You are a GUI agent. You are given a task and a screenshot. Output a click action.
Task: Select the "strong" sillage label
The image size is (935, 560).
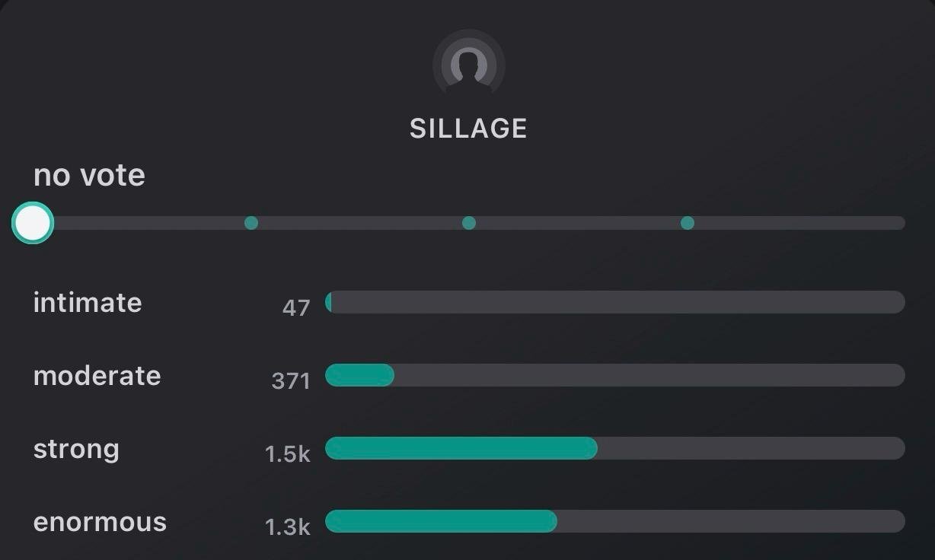click(76, 448)
